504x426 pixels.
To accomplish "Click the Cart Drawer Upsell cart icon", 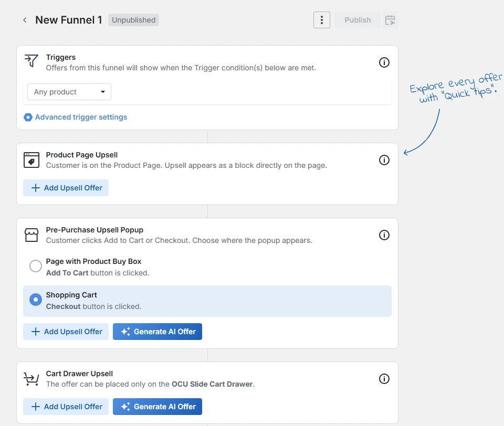I will [31, 379].
